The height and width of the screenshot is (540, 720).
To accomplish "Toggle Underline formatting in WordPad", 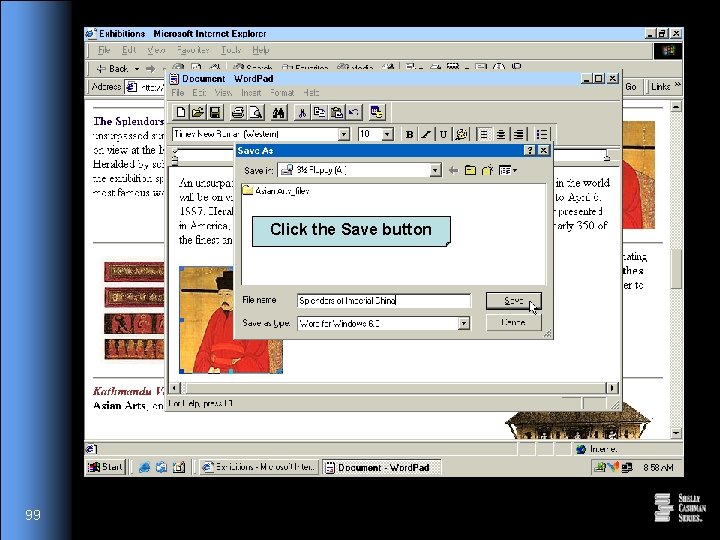I will pyautogui.click(x=443, y=134).
